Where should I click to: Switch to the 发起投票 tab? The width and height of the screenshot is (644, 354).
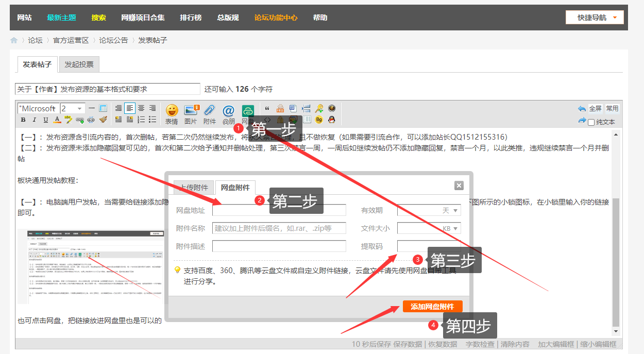click(x=79, y=64)
